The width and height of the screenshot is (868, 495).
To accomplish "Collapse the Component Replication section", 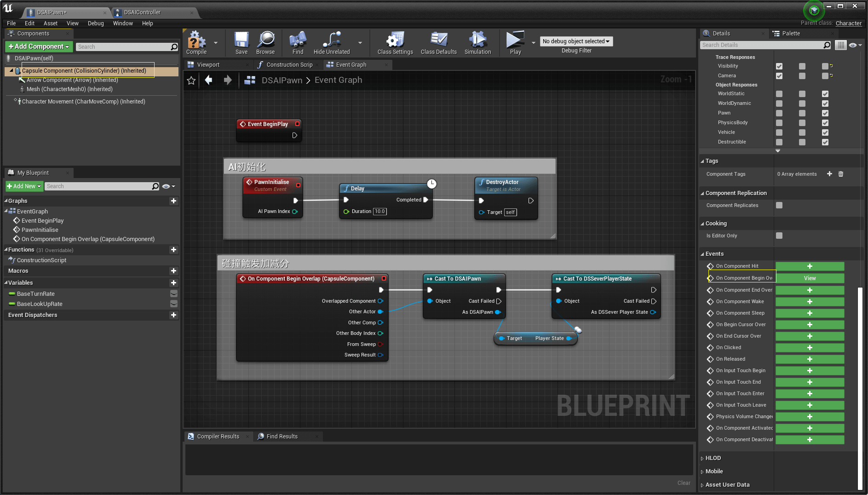I will (x=702, y=193).
